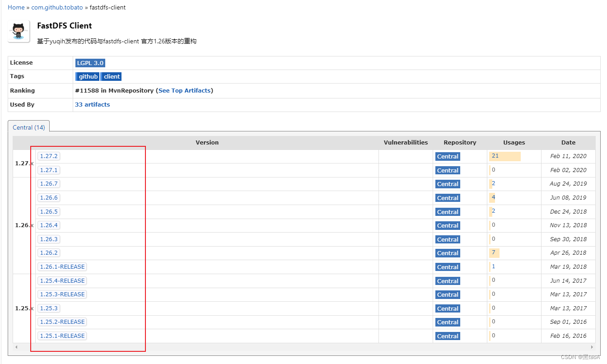Open version 1.26.6
607x364 pixels.
(49, 197)
